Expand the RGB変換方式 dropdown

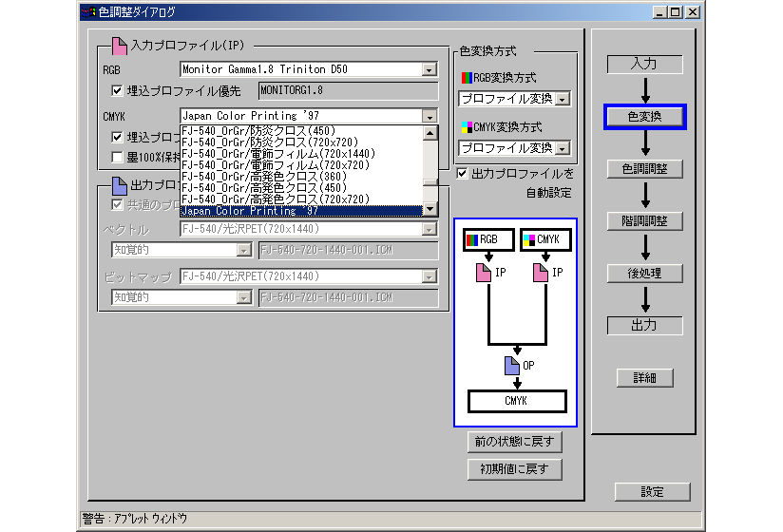pos(563,99)
